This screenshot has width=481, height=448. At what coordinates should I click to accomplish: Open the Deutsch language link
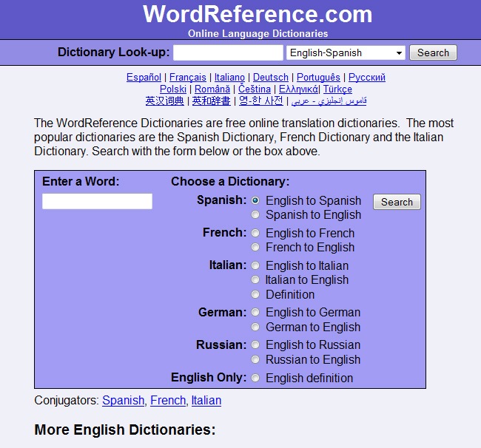click(271, 77)
